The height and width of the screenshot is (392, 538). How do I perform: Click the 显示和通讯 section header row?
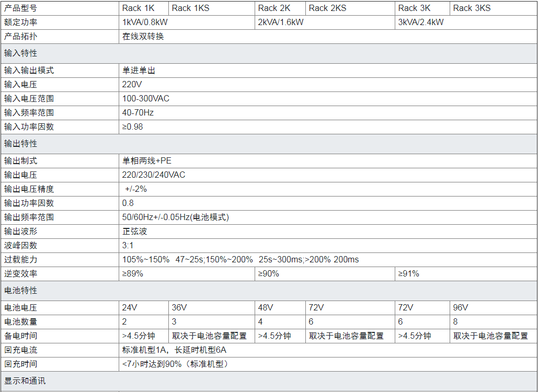click(x=25, y=381)
